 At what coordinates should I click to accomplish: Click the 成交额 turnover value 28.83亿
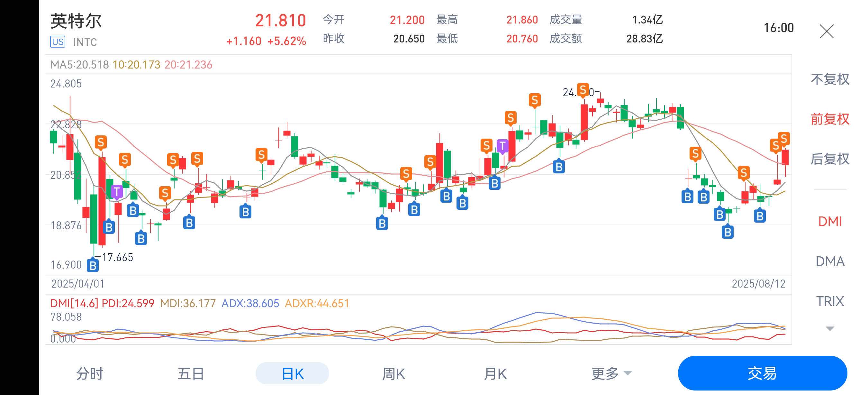tap(644, 39)
